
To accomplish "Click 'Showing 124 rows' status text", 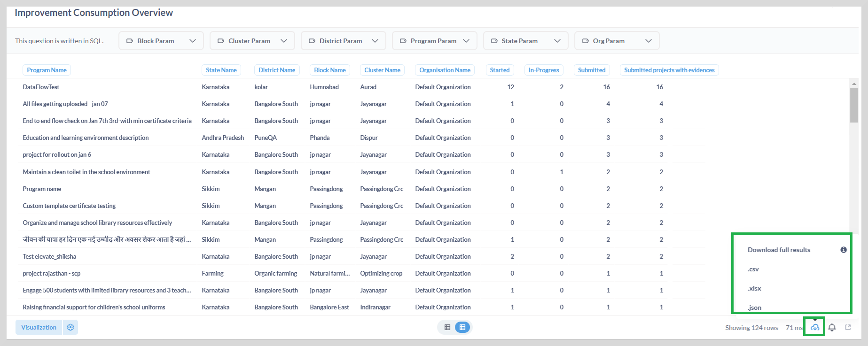I will [x=751, y=328].
